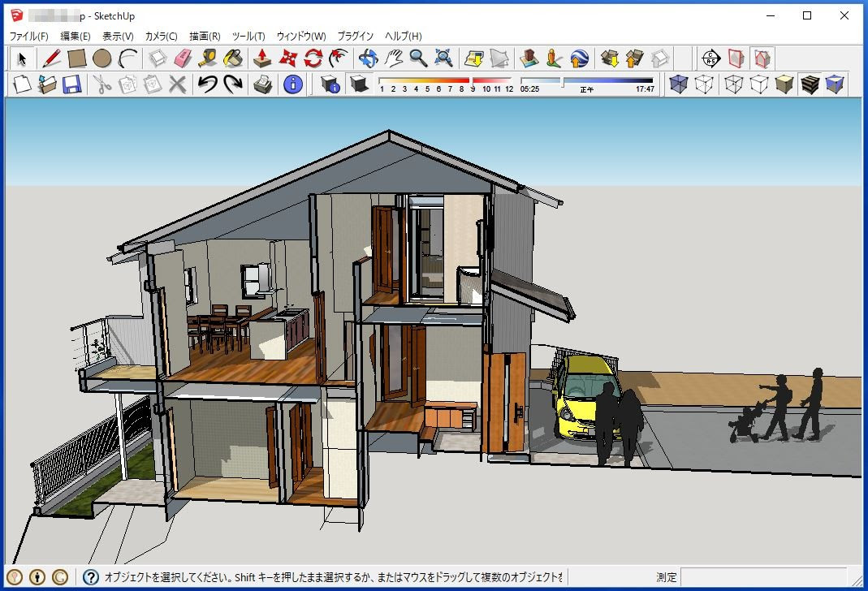Select the Tape Measure tool

pos(208,58)
